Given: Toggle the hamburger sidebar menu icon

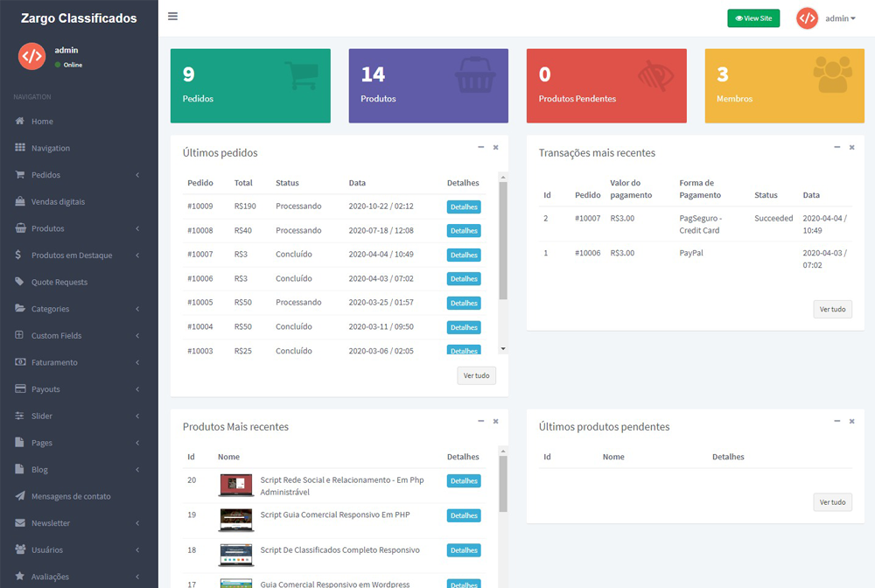Looking at the screenshot, I should coord(172,16).
